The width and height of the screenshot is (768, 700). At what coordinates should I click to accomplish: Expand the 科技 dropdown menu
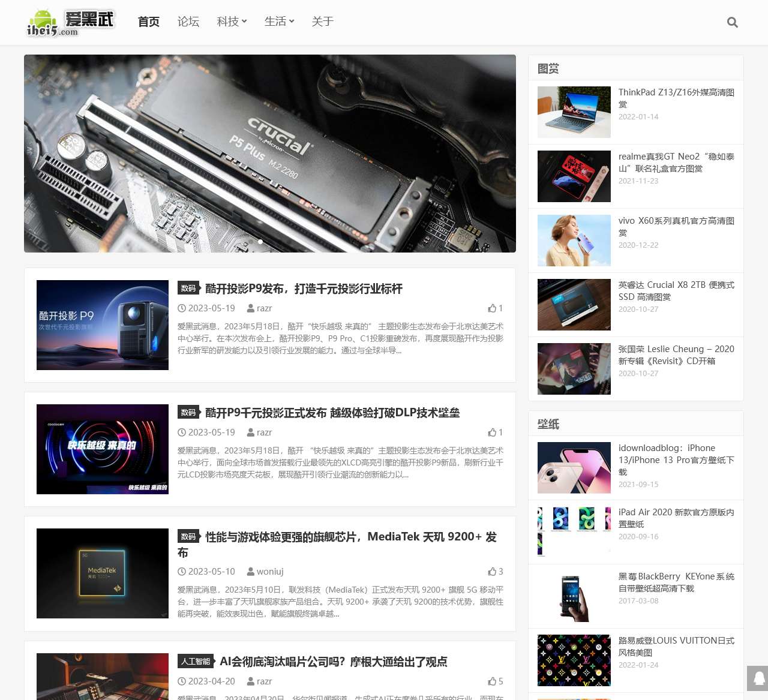click(232, 22)
